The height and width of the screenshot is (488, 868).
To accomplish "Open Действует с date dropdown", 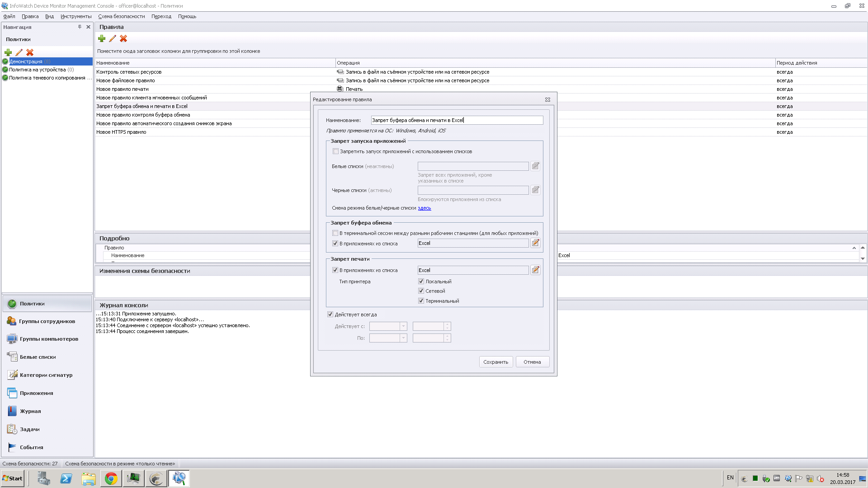I will [x=403, y=326].
